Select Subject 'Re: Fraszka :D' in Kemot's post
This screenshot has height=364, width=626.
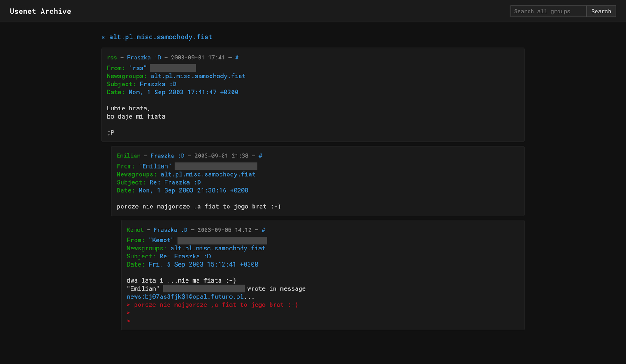(x=185, y=256)
